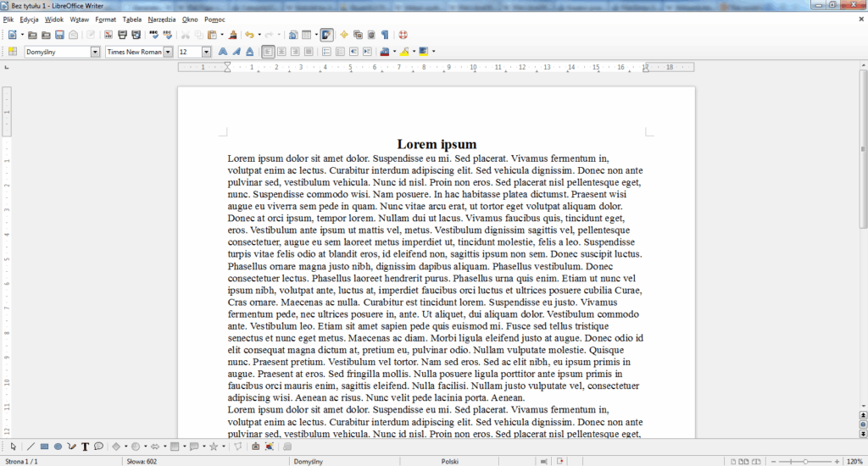Viewport: 868px width, 466px height.
Task: Expand the Paste special dropdown arrow
Action: [222, 35]
